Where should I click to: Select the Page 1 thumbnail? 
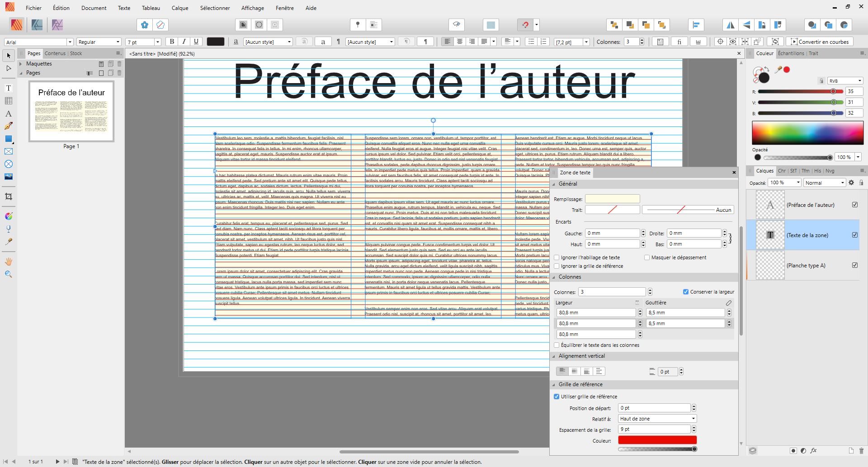(71, 111)
